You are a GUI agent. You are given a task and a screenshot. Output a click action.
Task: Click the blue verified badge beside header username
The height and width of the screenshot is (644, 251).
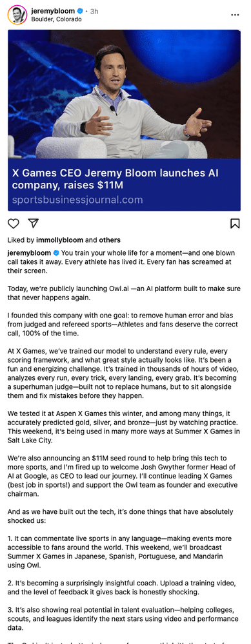click(80, 12)
